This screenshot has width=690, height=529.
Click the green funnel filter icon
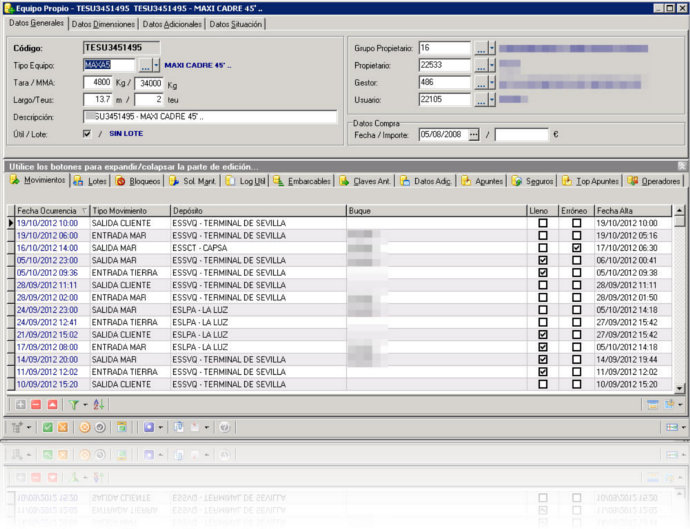[73, 404]
